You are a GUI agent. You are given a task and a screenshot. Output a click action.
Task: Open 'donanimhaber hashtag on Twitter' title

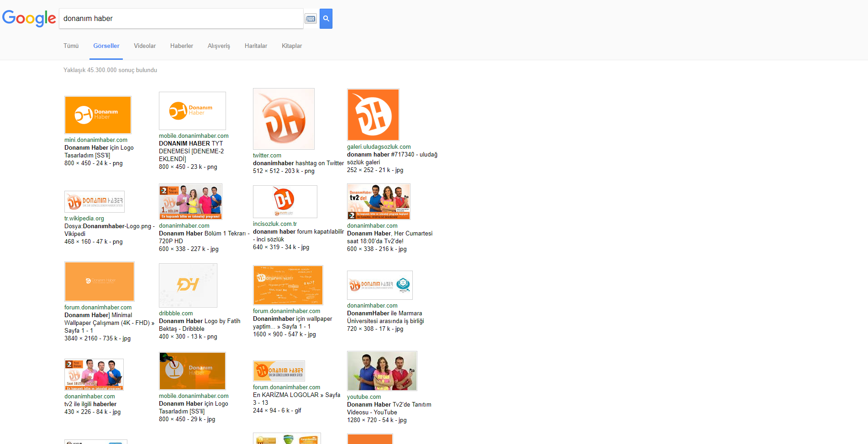298,163
